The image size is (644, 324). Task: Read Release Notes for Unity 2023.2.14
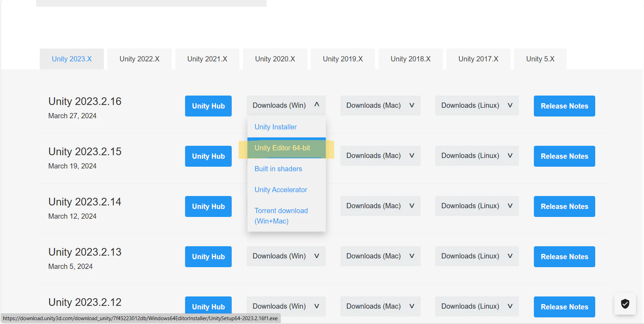coord(565,206)
